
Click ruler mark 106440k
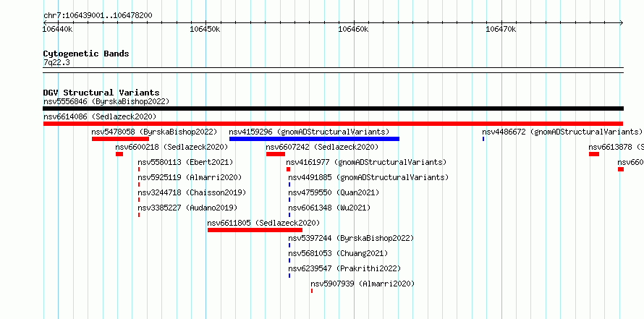(x=58, y=29)
